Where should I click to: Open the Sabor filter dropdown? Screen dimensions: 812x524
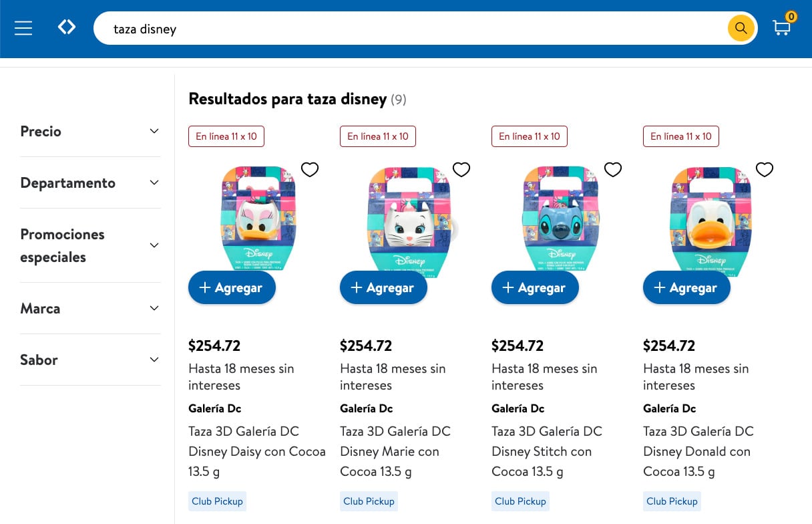90,360
